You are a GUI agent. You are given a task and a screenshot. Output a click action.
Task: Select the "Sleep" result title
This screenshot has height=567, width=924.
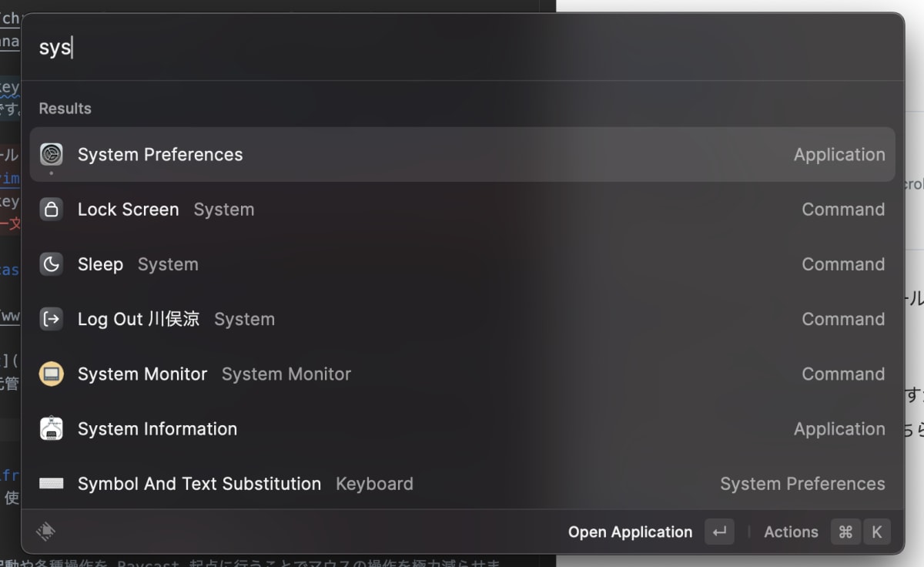point(100,264)
